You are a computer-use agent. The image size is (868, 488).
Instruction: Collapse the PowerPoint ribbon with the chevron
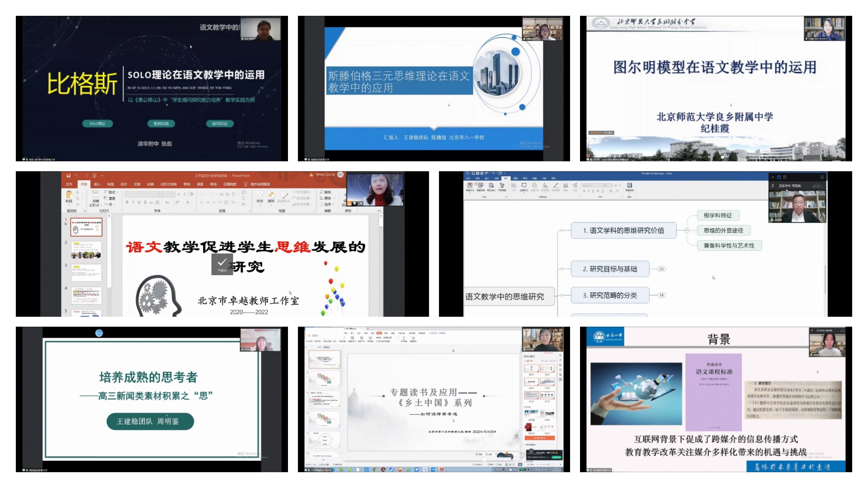pos(379,211)
